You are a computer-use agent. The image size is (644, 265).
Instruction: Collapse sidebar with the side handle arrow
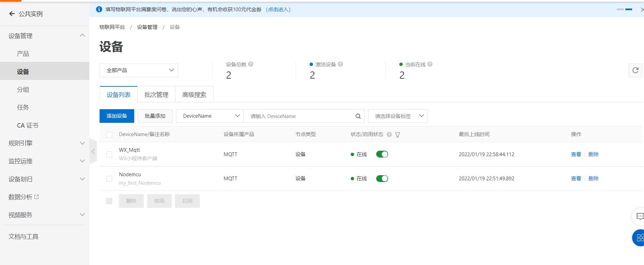point(93,151)
